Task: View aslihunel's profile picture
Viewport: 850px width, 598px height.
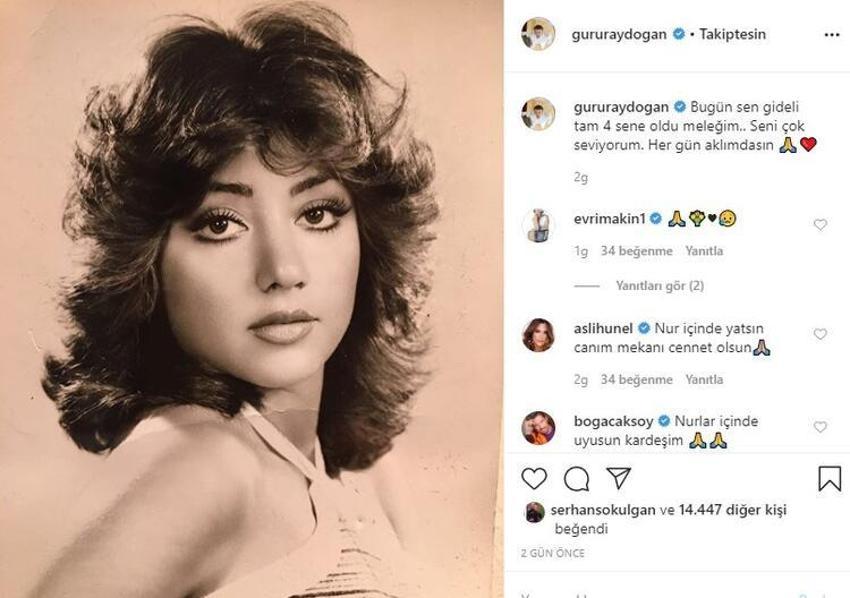Action: 538,335
